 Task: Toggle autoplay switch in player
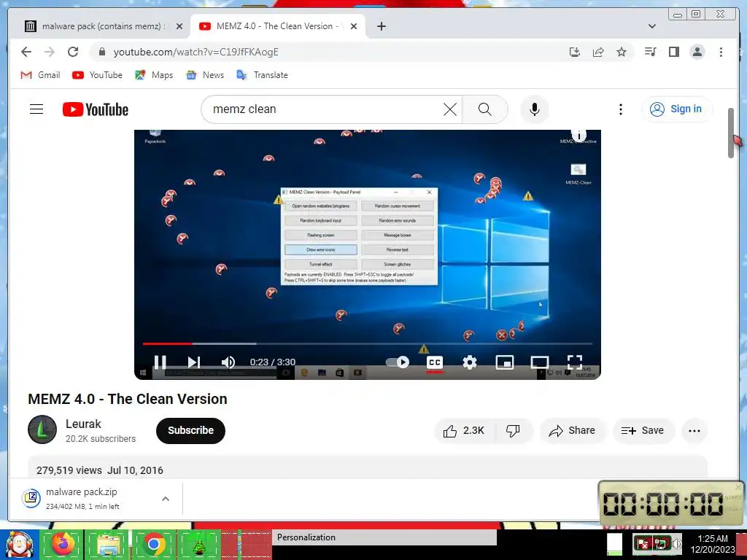pos(398,362)
